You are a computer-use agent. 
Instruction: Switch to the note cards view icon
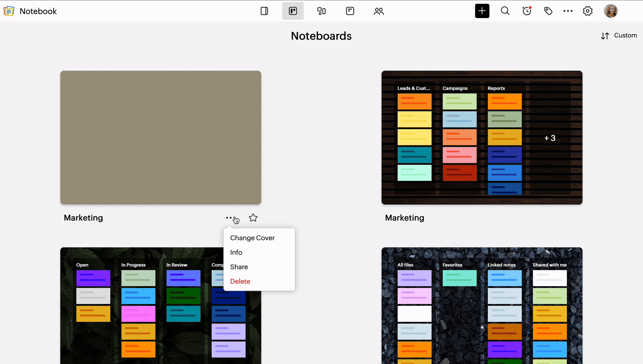(x=321, y=11)
